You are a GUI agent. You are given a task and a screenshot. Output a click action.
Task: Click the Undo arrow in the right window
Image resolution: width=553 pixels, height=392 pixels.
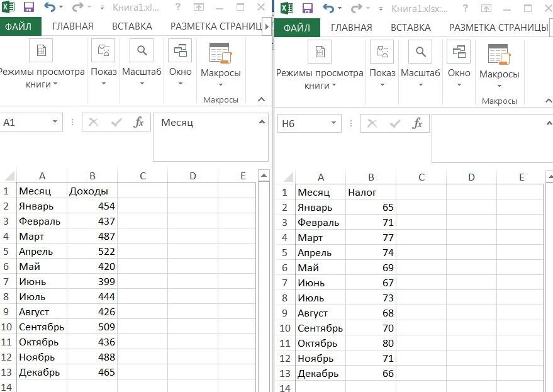tap(328, 8)
